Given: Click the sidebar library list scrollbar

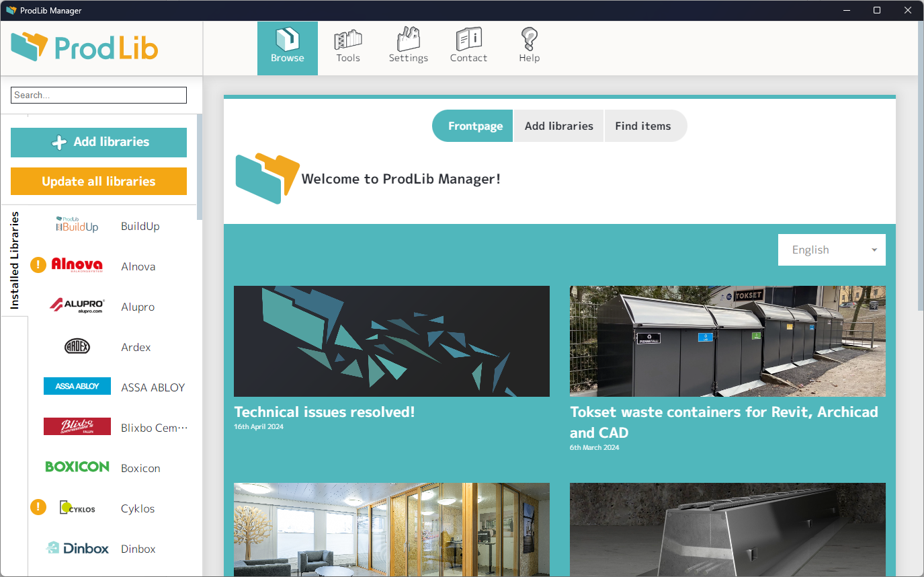Looking at the screenshot, I should coord(200,168).
